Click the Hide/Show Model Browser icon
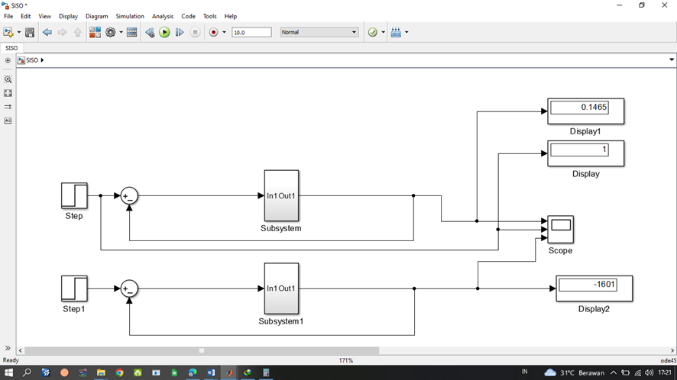This screenshot has width=677, height=380. coord(8,60)
